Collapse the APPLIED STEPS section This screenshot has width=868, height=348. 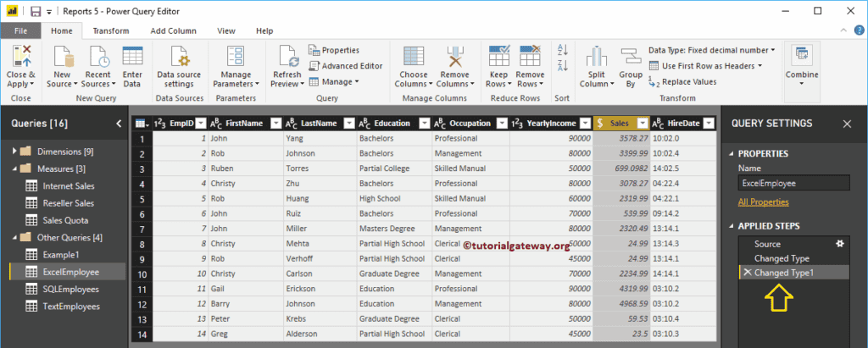pos(732,226)
